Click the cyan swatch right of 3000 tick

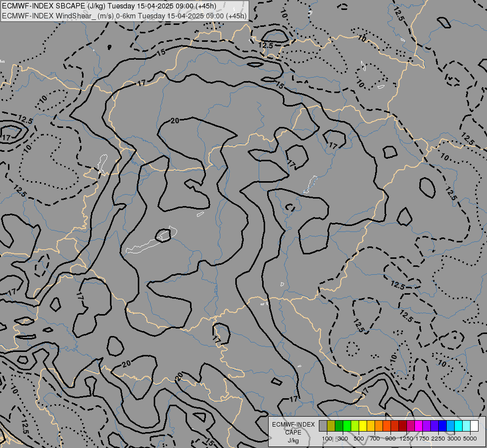tap(459, 426)
